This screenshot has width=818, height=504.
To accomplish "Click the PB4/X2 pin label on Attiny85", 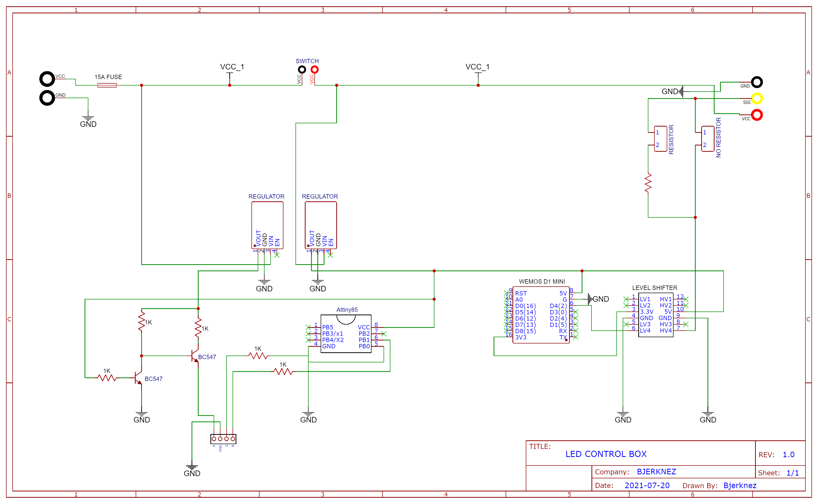I will click(333, 340).
